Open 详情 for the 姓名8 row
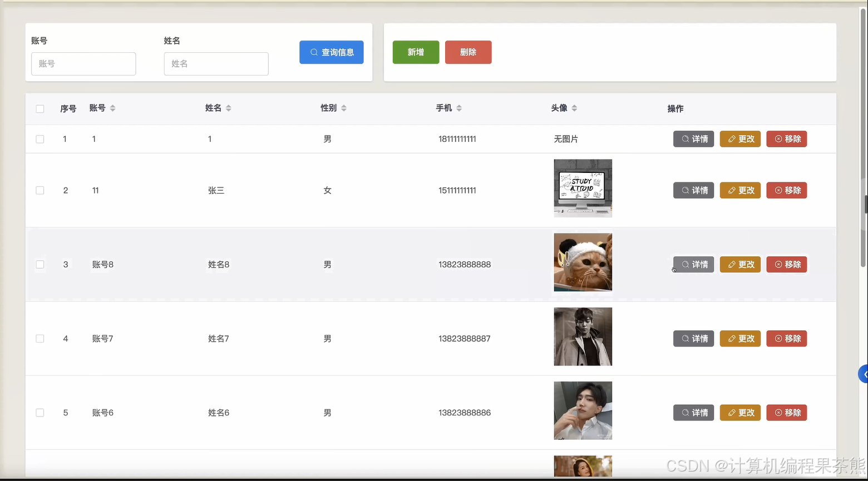Viewport: 868px width, 481px height. tap(694, 265)
